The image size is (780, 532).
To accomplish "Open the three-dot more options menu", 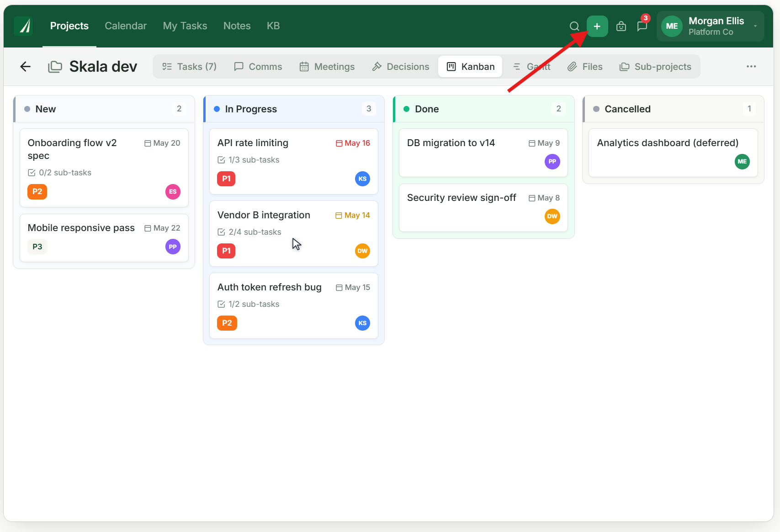I will point(751,67).
